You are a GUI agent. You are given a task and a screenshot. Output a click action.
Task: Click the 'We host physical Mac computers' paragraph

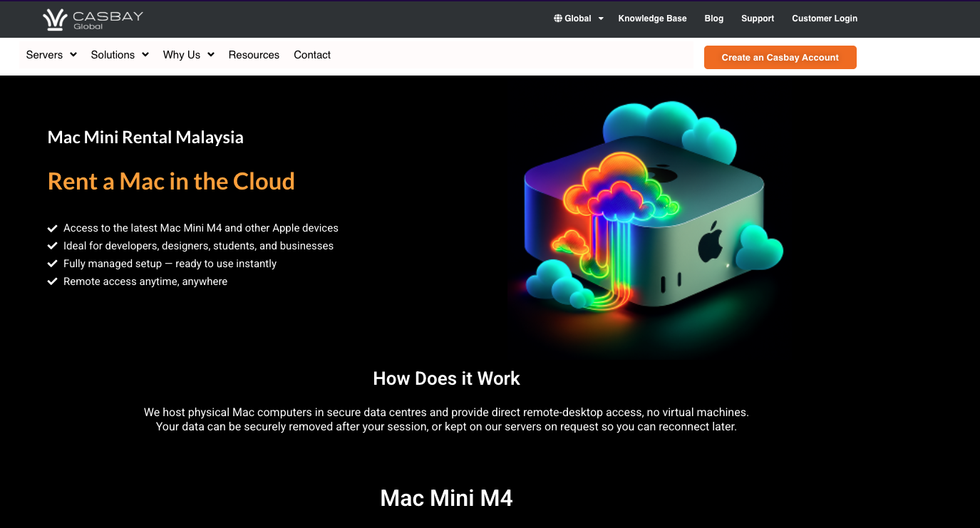pyautogui.click(x=446, y=420)
